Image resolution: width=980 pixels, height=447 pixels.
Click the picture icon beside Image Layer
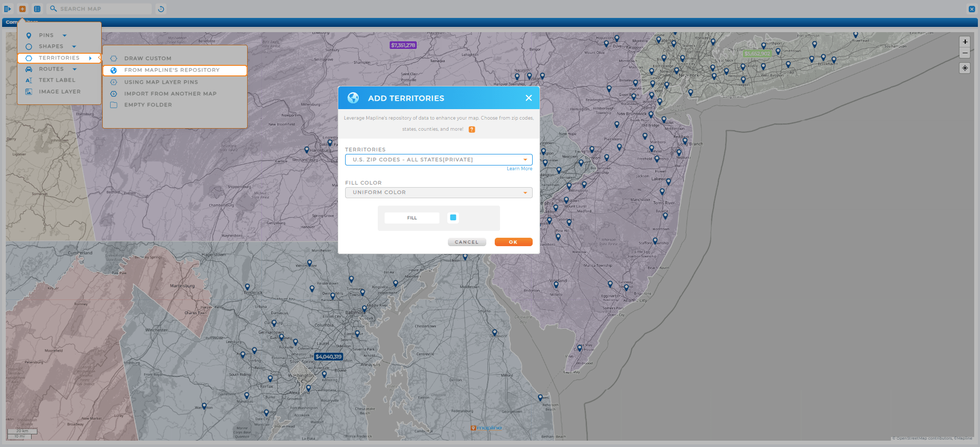[29, 92]
